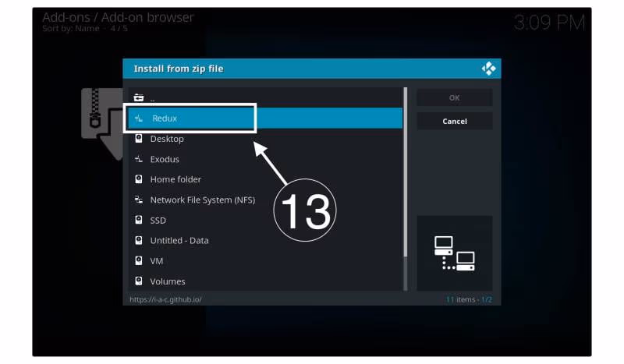Click the file list vertical scrollbar
Image resolution: width=624 pixels, height=364 pixels.
(405, 171)
